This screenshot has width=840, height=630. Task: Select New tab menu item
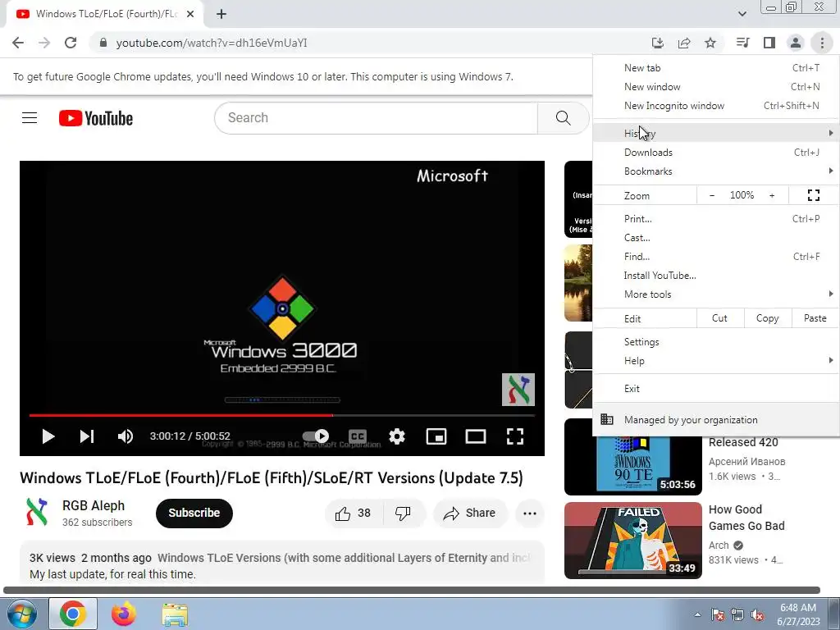pos(715,67)
